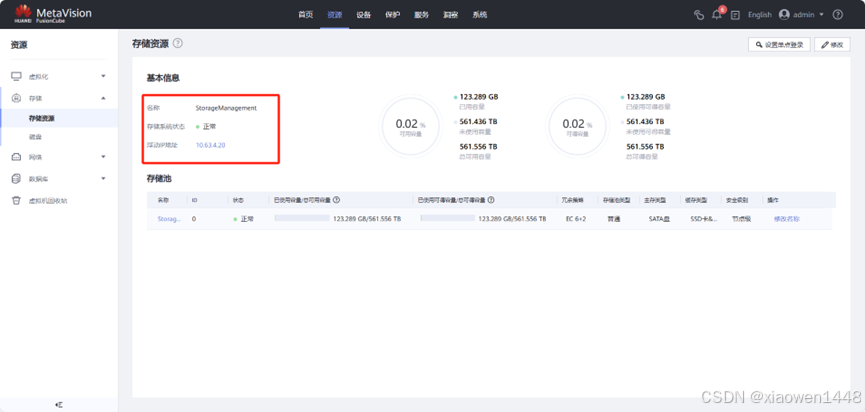865x412 pixels.
Task: Open the 保护 top menu
Action: (x=392, y=15)
